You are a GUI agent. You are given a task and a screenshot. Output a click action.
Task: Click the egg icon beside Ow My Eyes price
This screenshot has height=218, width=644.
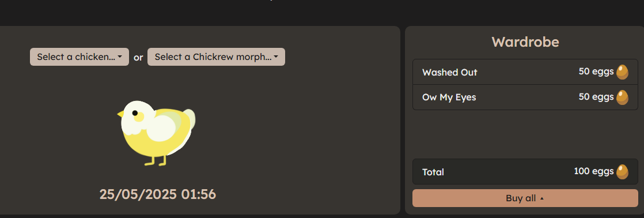click(x=622, y=97)
